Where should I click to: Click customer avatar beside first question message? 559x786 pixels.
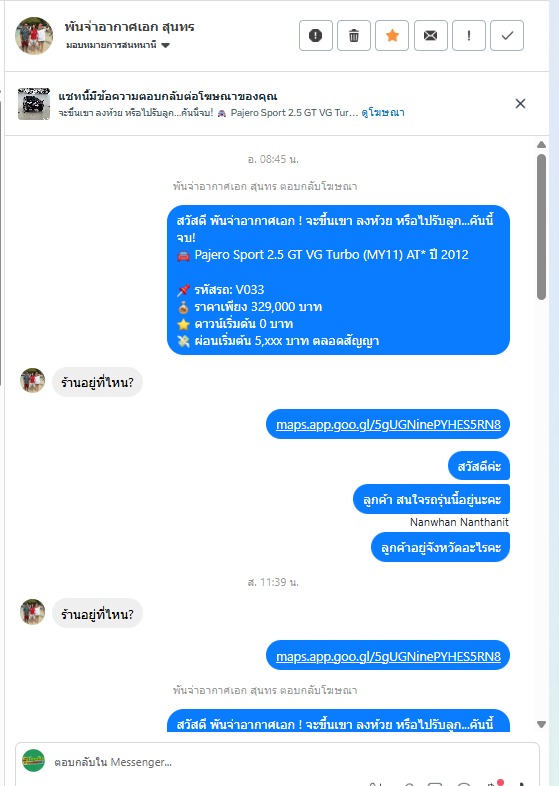pyautogui.click(x=33, y=380)
